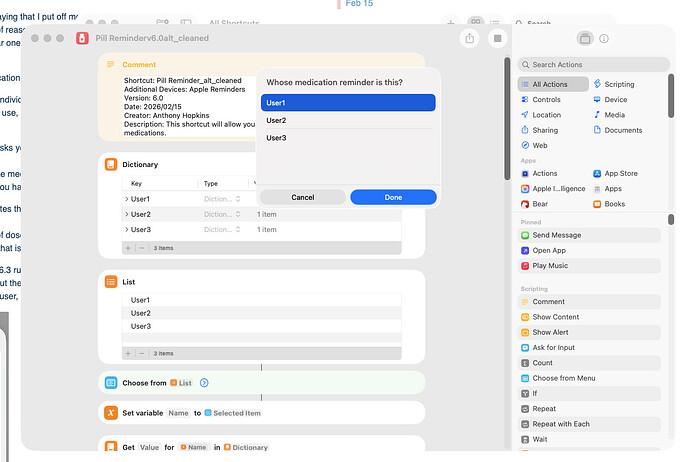Select User2 in the dialog list
The height and width of the screenshot is (462, 690).
(x=347, y=120)
